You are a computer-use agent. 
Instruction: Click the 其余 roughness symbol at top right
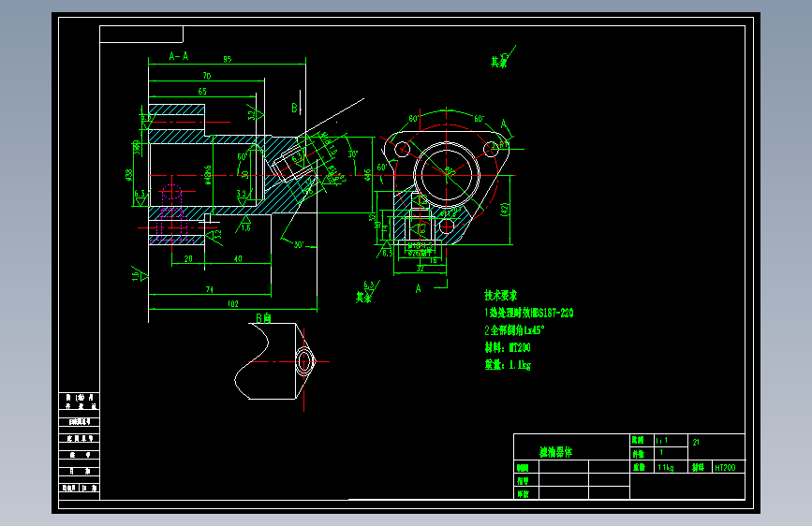coord(502,57)
